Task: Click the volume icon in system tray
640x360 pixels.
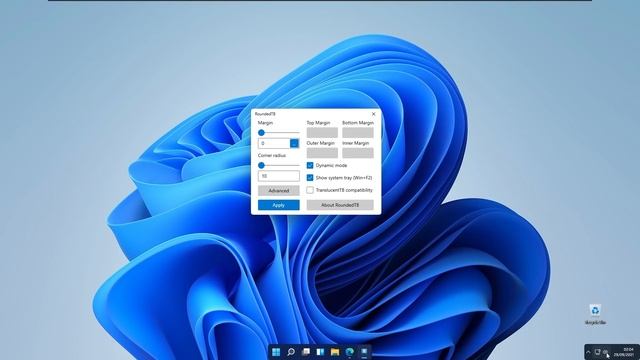Action: (605, 352)
